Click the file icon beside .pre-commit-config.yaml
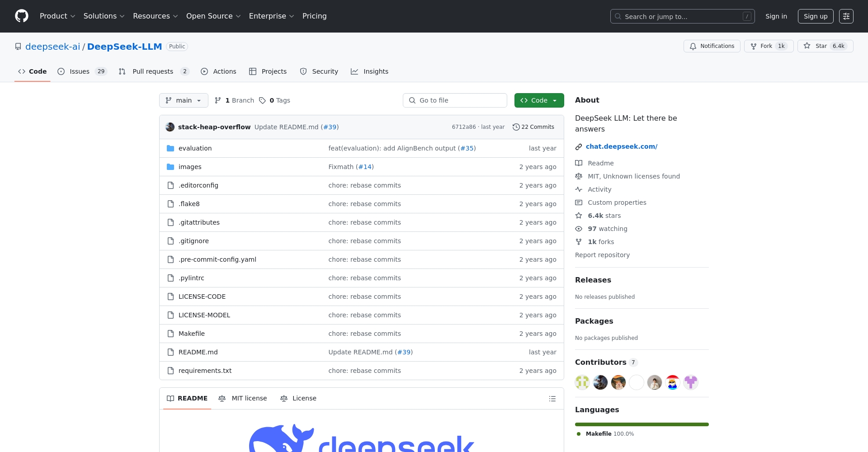Image resolution: width=868 pixels, height=452 pixels. (x=170, y=259)
